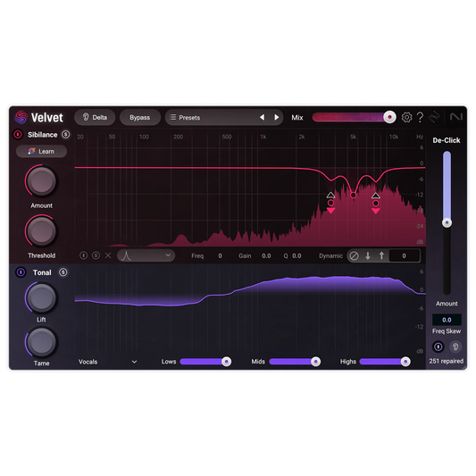The width and height of the screenshot is (476, 476).
Task: Click the Native Instruments logo
Action: click(456, 117)
